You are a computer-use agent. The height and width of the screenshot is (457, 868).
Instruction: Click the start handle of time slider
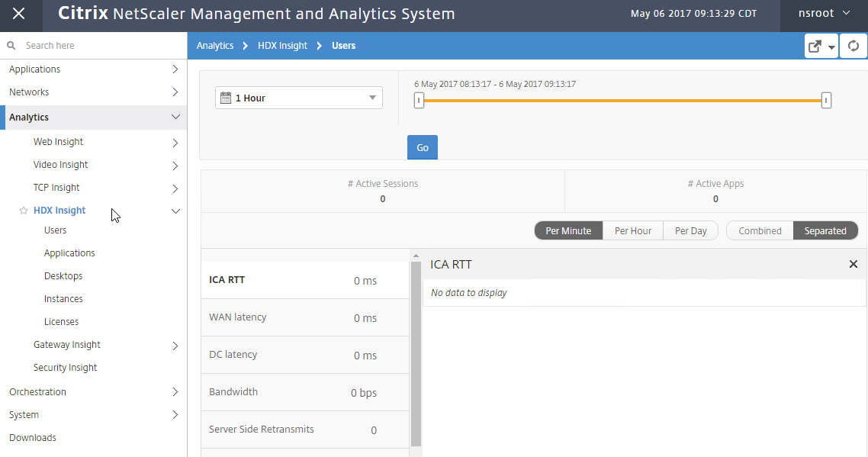pyautogui.click(x=419, y=100)
